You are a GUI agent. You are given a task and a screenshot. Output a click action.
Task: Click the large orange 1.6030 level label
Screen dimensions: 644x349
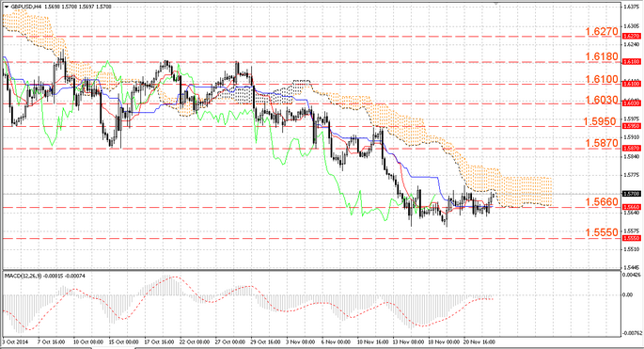602,100
